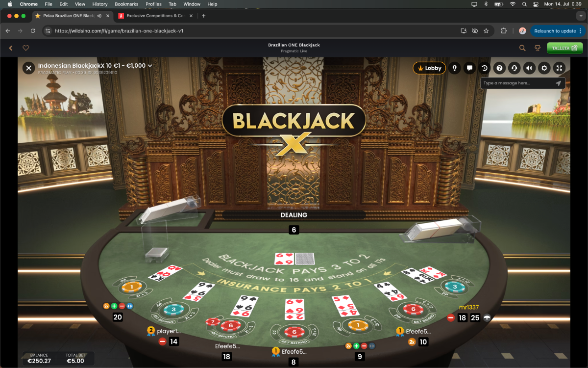Open the trophy icon in header
Image resolution: width=588 pixels, height=368 pixels.
click(x=537, y=48)
